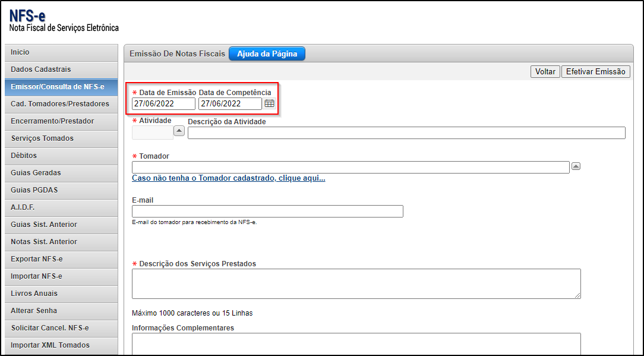The width and height of the screenshot is (644, 356).
Task: Click the Descrição da Atividade field
Action: click(x=406, y=133)
